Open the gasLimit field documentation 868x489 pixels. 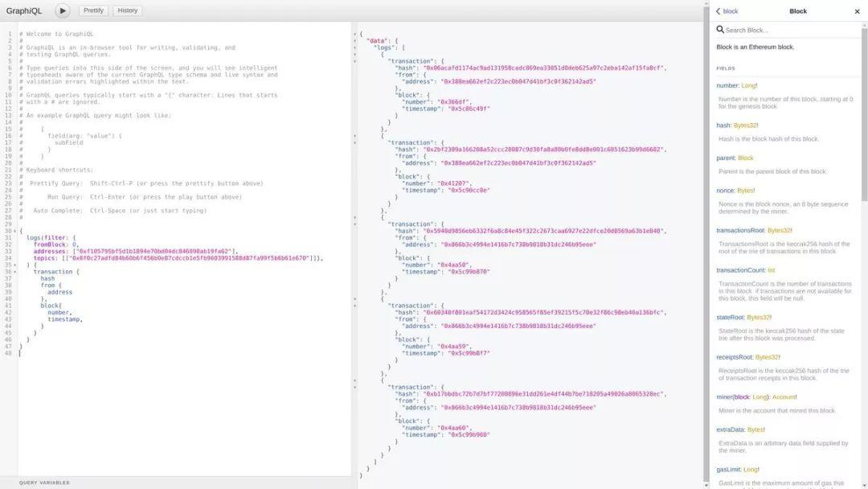click(728, 470)
